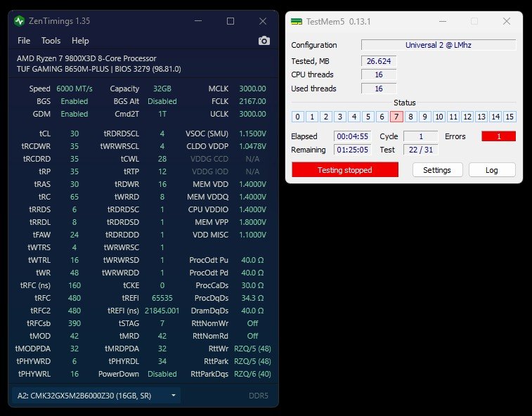Click the RttParkDqs value RZQ/6 (40)
The image size is (532, 416).
[252, 374]
